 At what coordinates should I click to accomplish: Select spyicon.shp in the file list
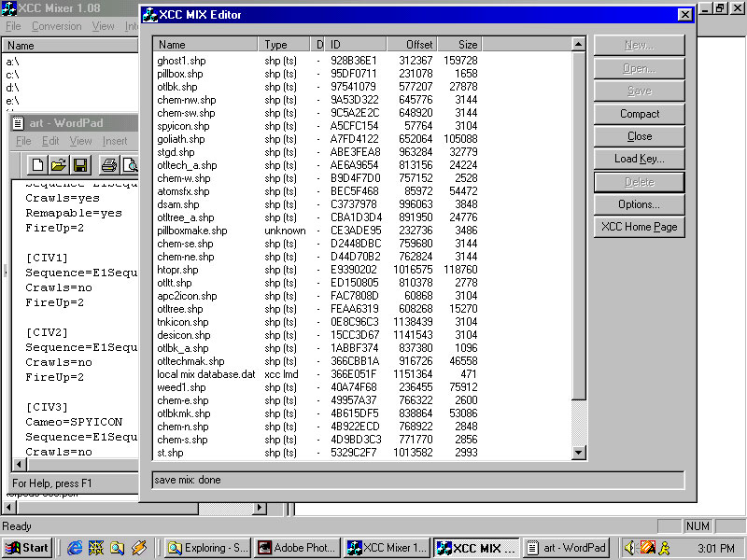183,126
